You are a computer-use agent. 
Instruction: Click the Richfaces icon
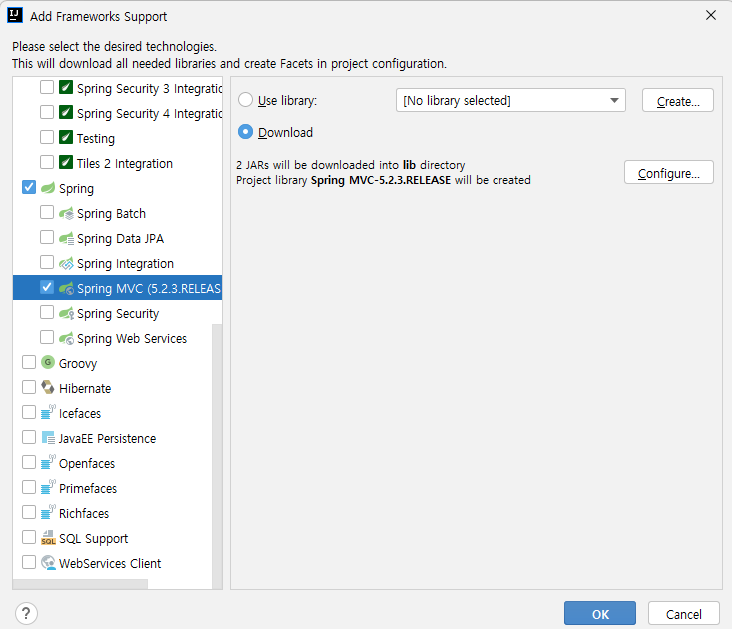pyautogui.click(x=48, y=512)
